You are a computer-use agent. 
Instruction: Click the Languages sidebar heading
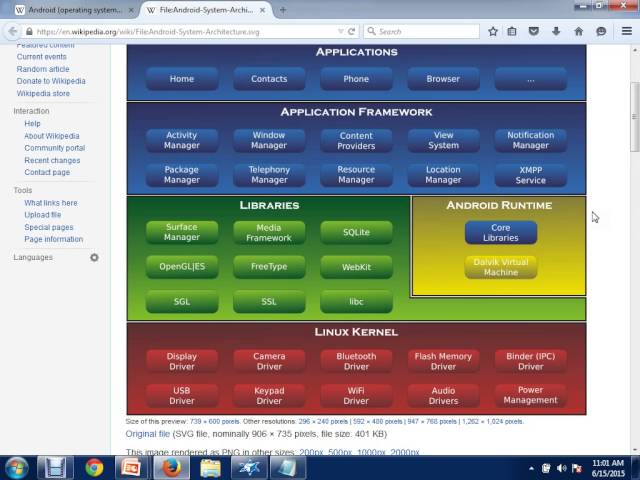[x=33, y=257]
